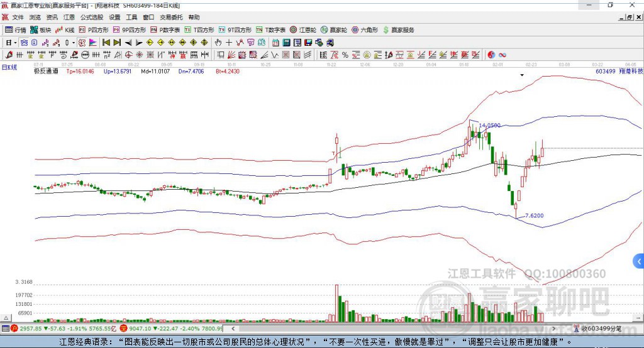Image resolution: width=644 pixels, height=348 pixels.
Task: Click yellow diamond four-way arrow icon
Action: (x=194, y=42)
